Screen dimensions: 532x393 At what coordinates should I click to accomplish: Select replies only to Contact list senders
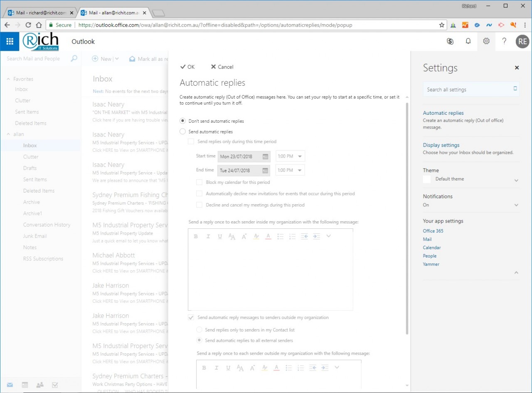(x=199, y=330)
